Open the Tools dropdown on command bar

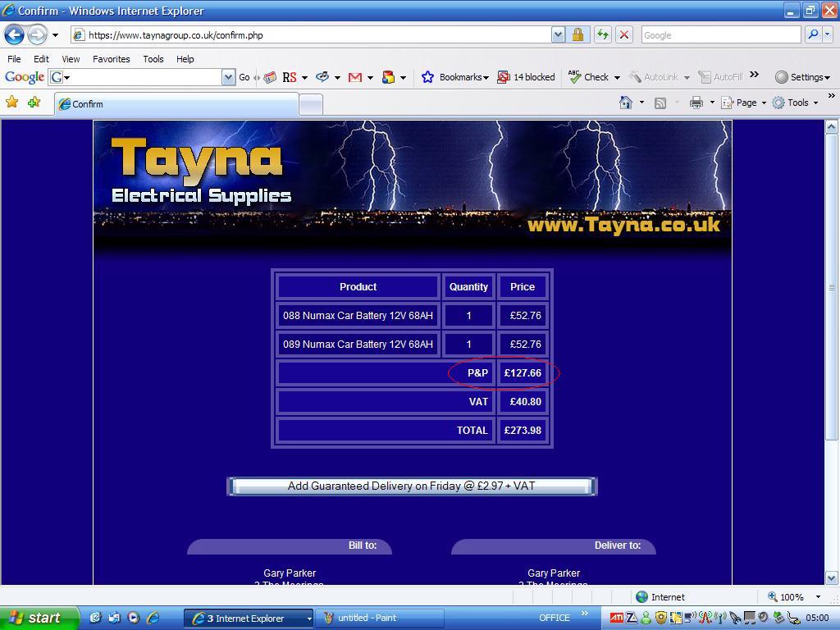pos(797,103)
